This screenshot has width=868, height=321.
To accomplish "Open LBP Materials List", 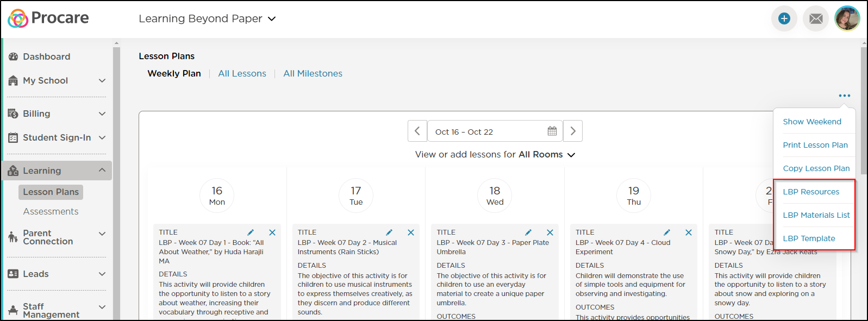I will 816,215.
